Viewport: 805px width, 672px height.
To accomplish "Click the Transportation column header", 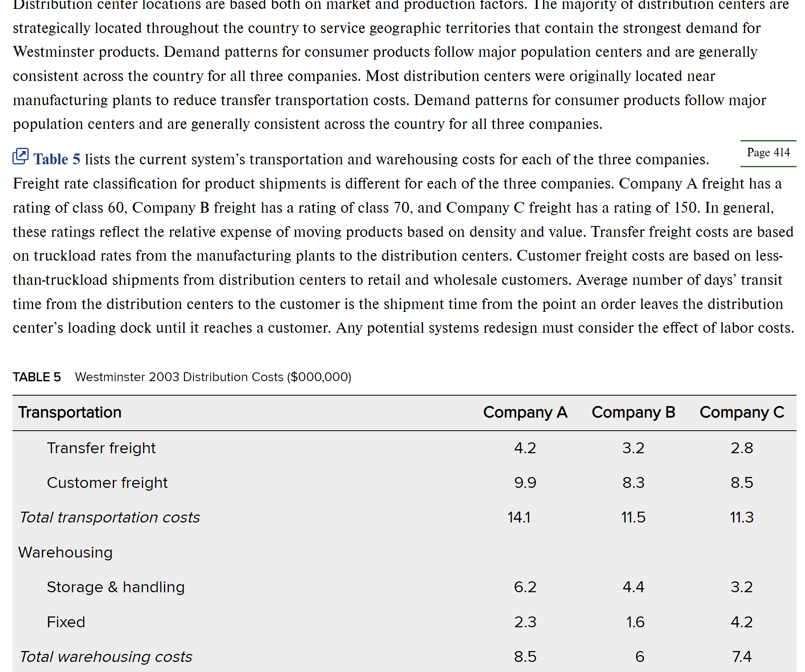I will 70,413.
